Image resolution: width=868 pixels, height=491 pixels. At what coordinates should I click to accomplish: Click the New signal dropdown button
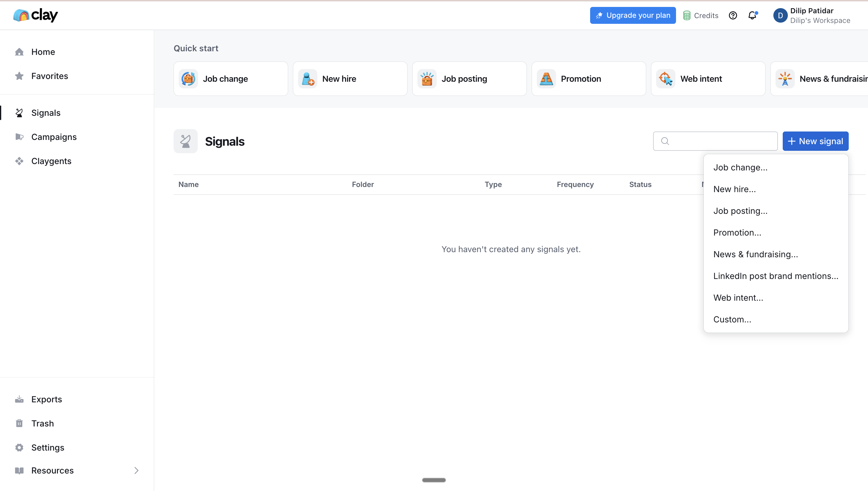point(815,141)
